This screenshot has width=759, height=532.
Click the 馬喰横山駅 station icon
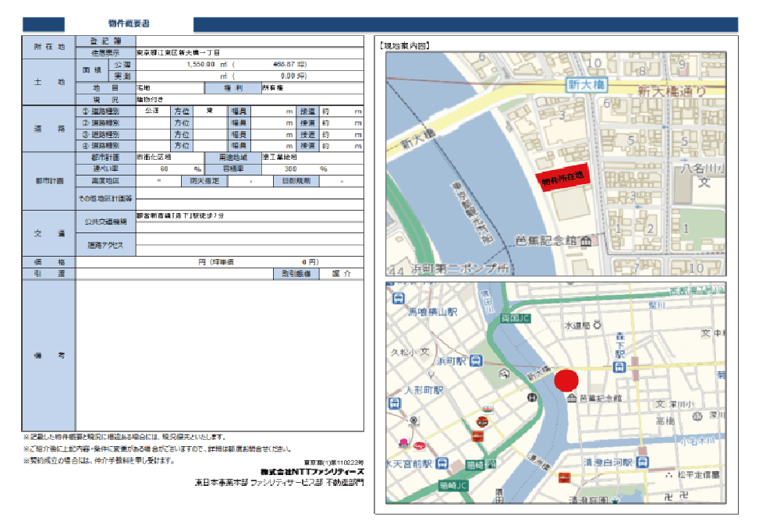399,299
